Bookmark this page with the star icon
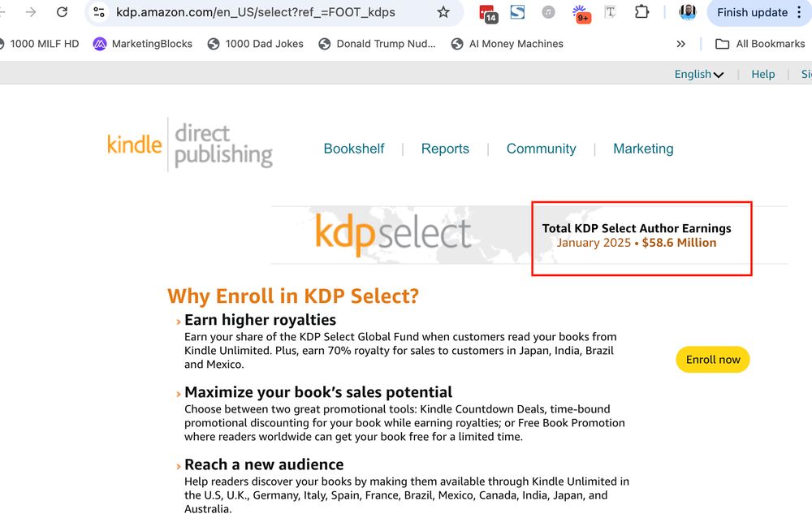812x514 pixels. point(443,12)
